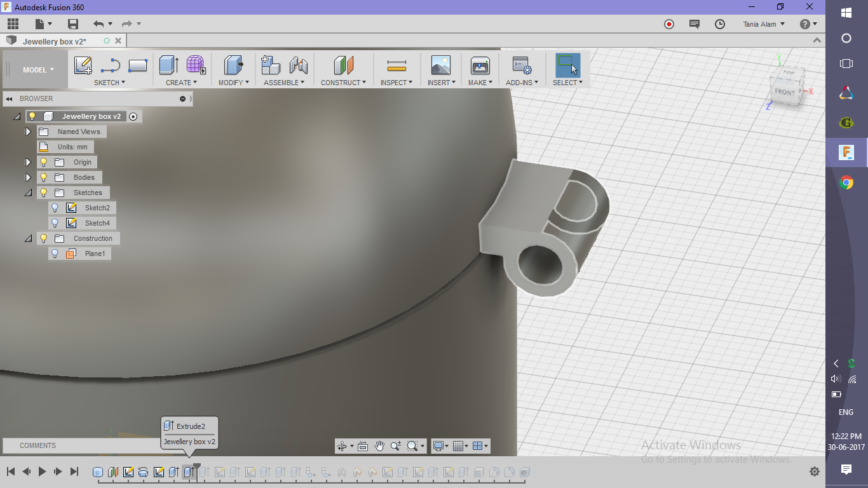Click FRONT face of the ViewCube

784,92
